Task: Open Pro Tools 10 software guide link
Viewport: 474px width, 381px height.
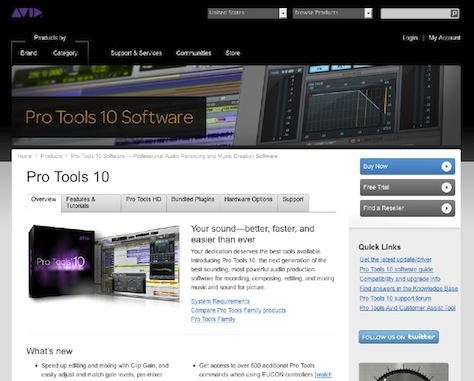Action: 396,269
